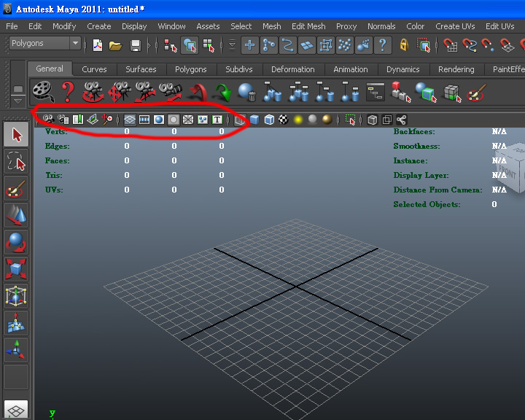This screenshot has height=420, width=525.
Task: Switch to the Rendering shelf tab
Action: coord(456,69)
